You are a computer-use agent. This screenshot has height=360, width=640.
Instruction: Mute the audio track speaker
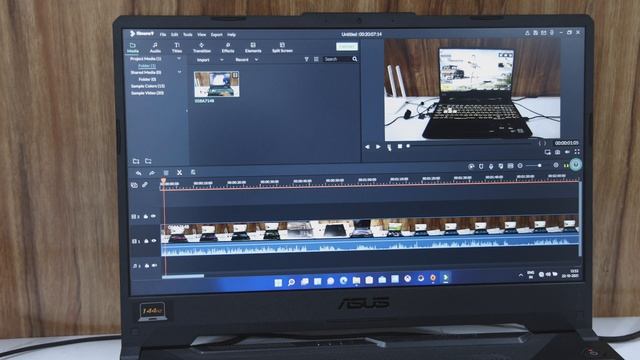pos(155,265)
